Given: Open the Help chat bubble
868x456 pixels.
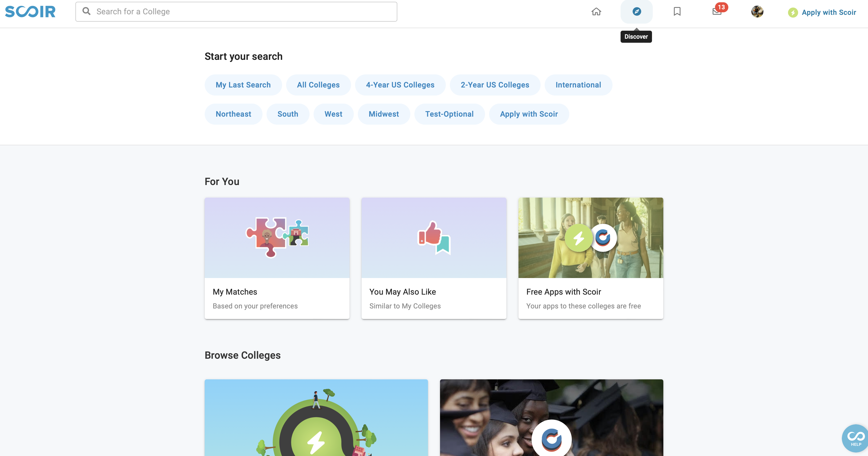Looking at the screenshot, I should (x=855, y=438).
